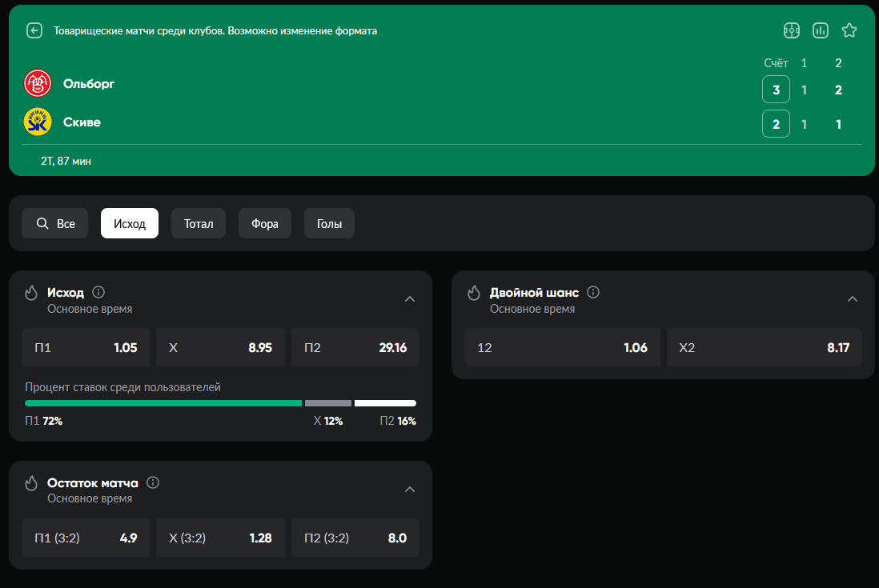
Task: Switch to the Тотал tab
Action: pyautogui.click(x=198, y=223)
